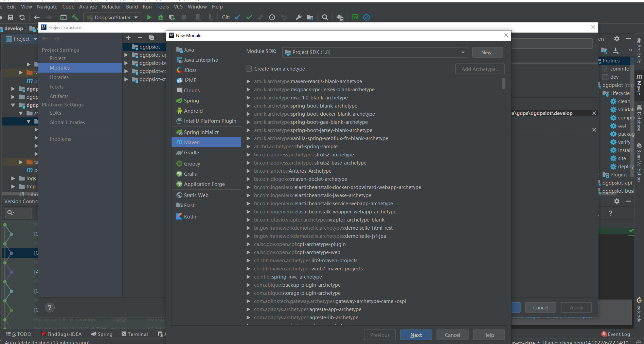Open the Database side tool window
The height and width of the screenshot is (344, 644).
click(639, 118)
